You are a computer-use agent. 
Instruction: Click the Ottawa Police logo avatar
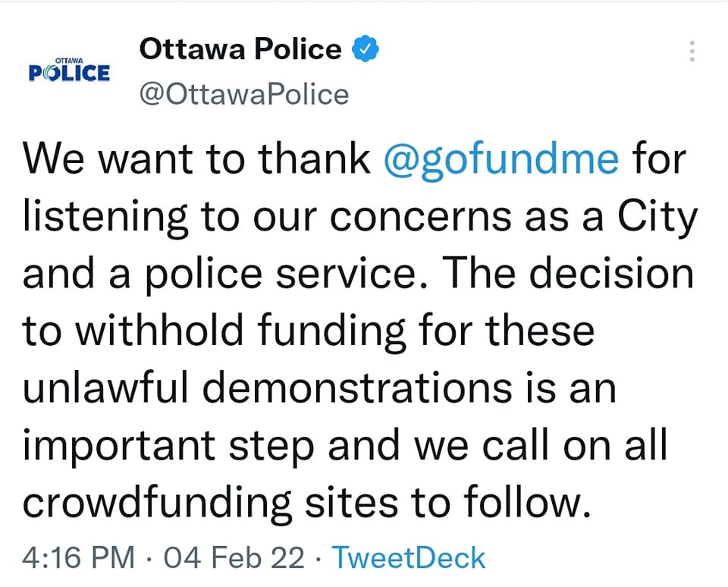click(x=69, y=71)
